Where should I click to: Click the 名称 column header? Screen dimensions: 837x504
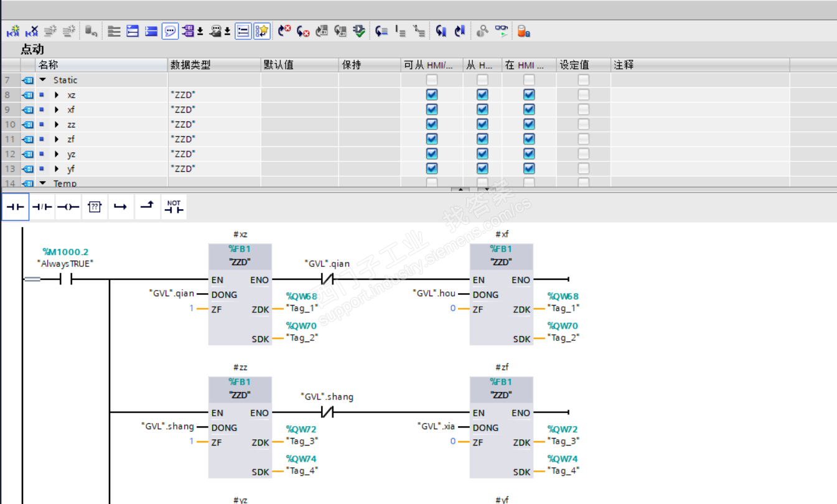tap(102, 65)
